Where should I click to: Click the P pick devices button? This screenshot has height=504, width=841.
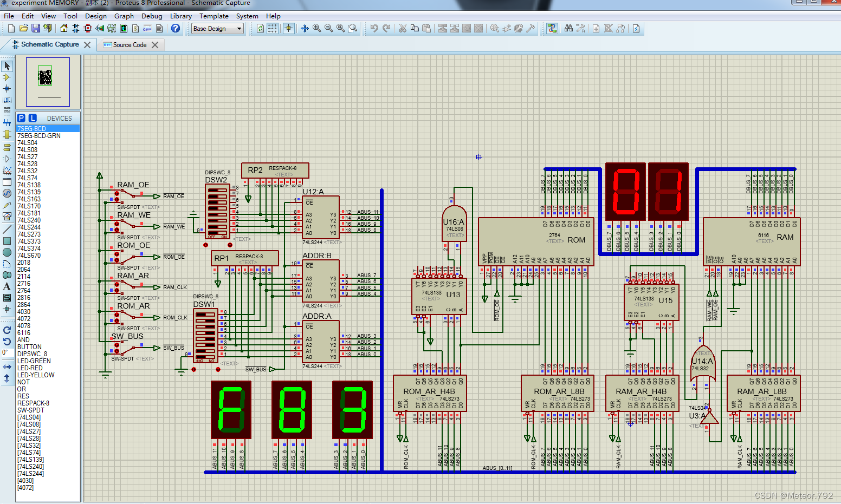tap(21, 118)
